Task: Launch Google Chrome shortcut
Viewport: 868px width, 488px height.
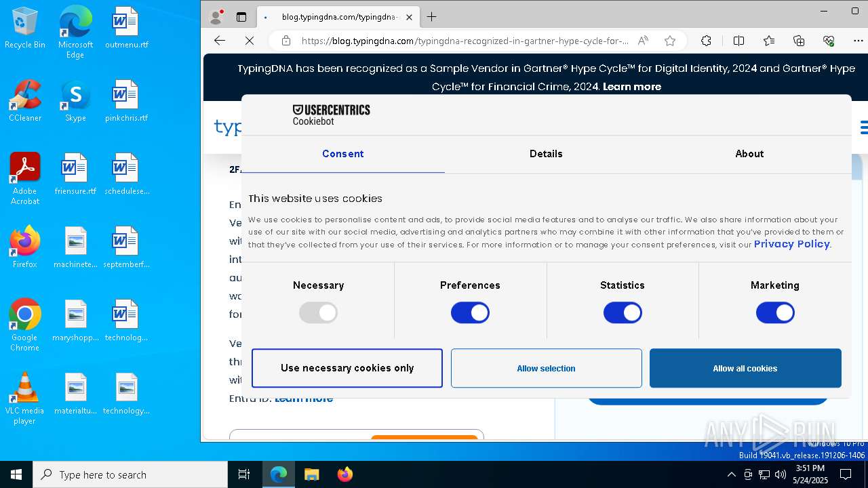Action: pyautogui.click(x=25, y=325)
